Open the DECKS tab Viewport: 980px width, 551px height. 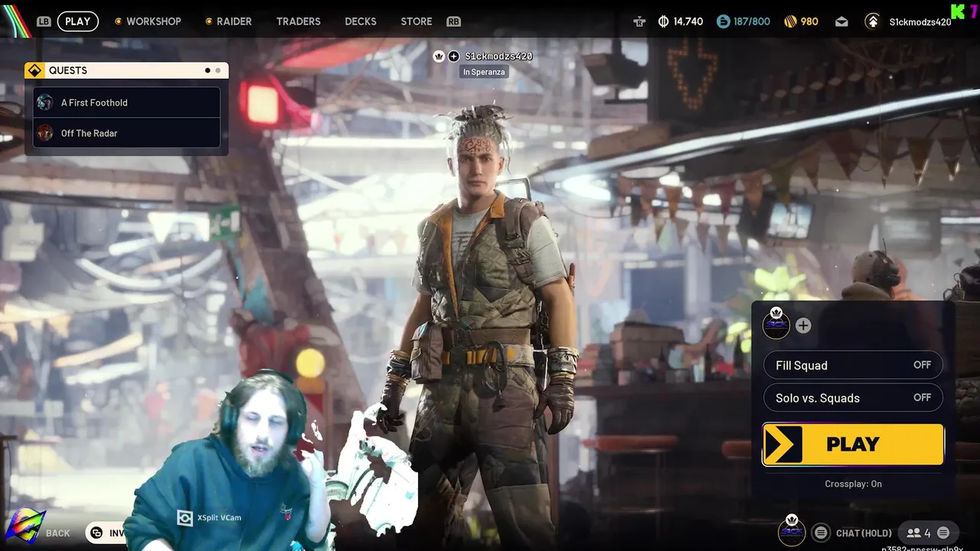tap(361, 21)
